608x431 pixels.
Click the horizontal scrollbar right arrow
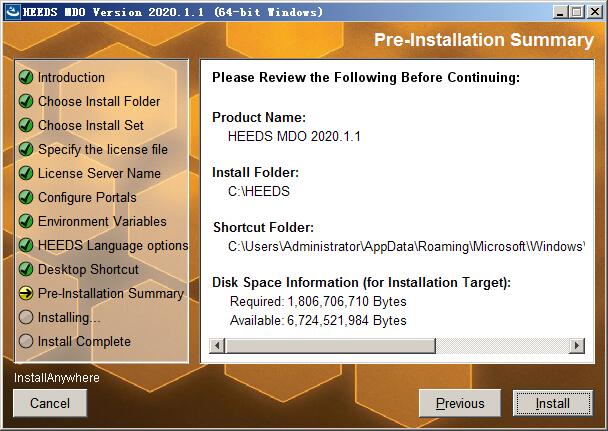click(x=577, y=345)
